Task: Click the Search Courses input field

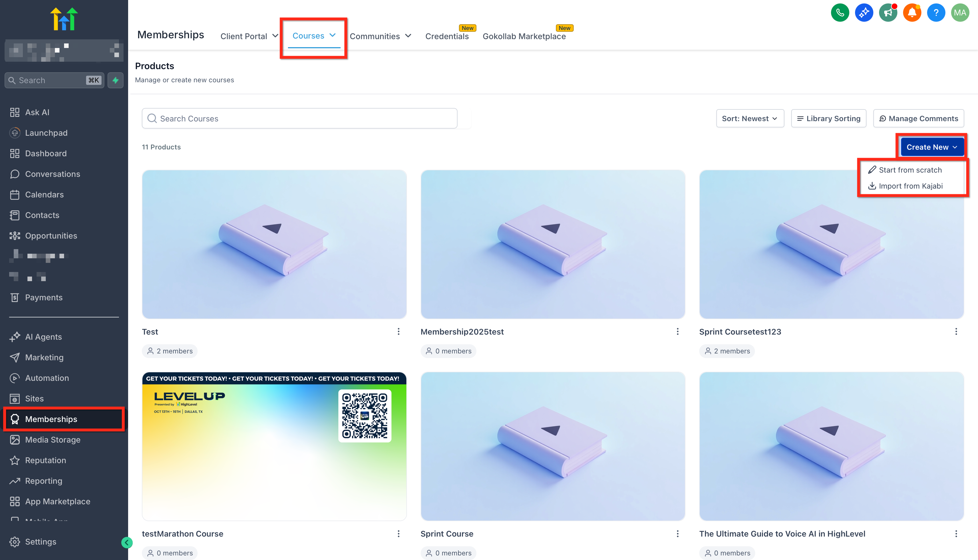Action: point(299,119)
